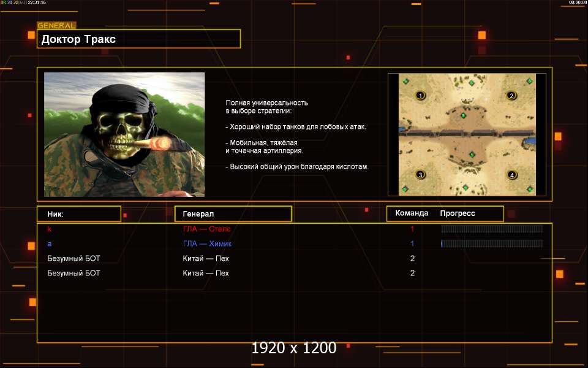The image size is (588, 368).
Task: Click the "Прогресс" column header
Action: coord(458,213)
